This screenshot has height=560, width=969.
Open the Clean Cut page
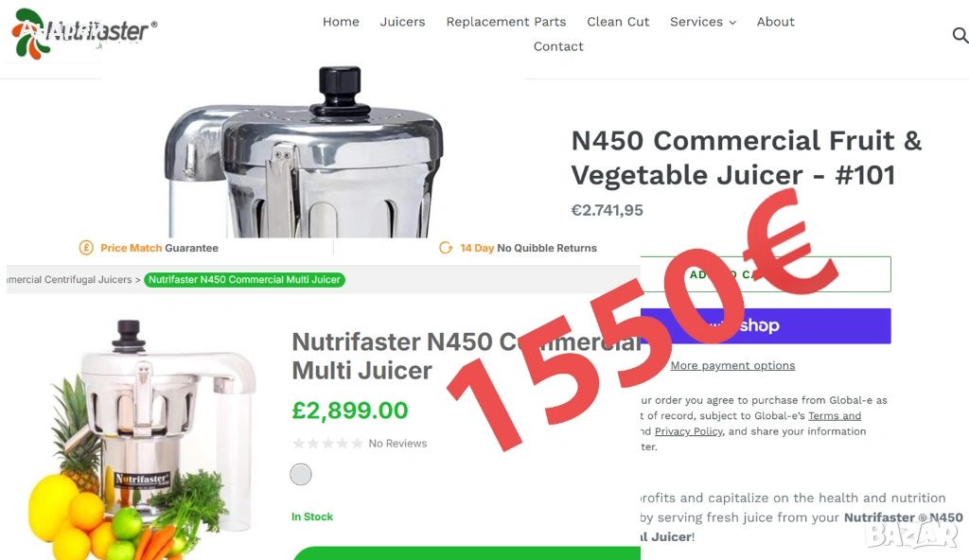tap(618, 22)
